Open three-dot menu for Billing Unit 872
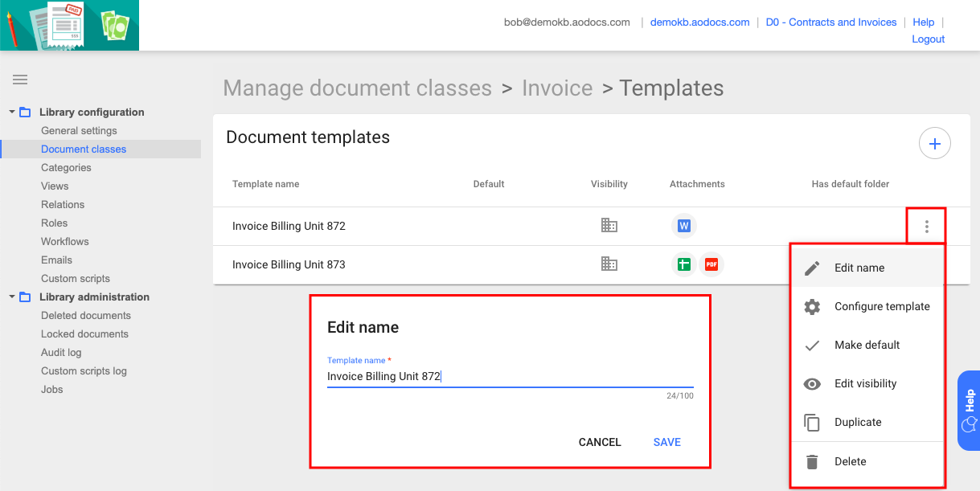 [x=926, y=227]
